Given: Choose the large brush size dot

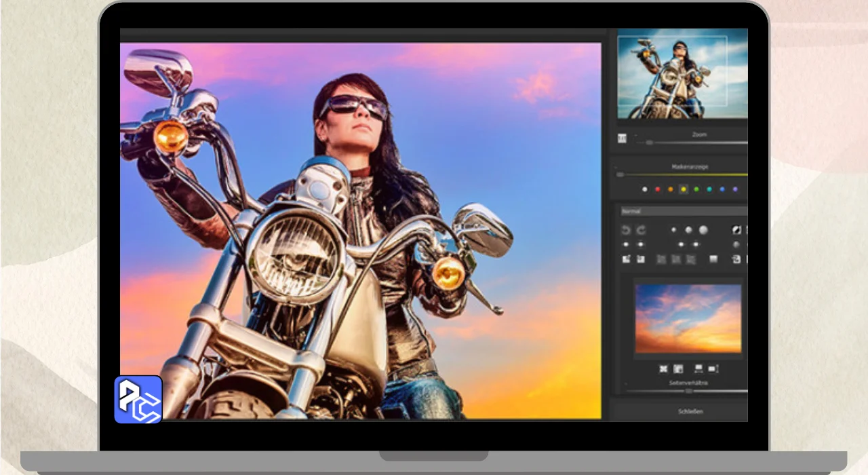Looking at the screenshot, I should (x=703, y=230).
